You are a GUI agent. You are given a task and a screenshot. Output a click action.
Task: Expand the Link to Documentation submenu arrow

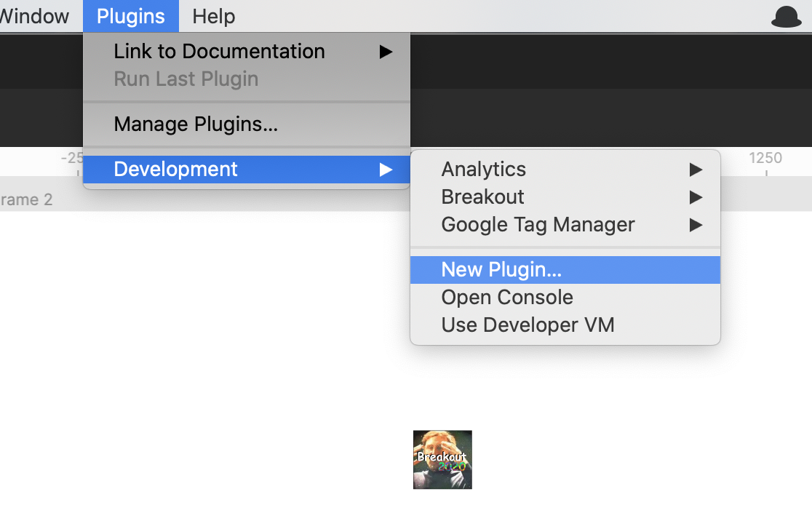(x=386, y=51)
